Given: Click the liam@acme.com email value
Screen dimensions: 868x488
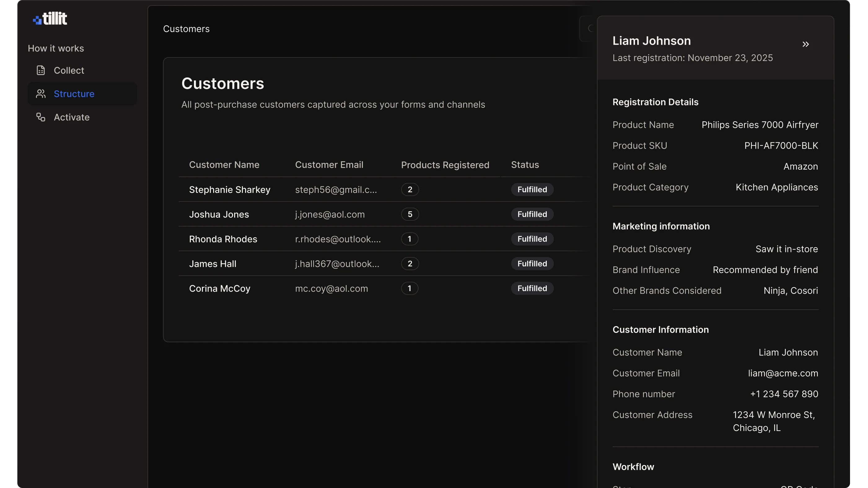Looking at the screenshot, I should [x=783, y=373].
